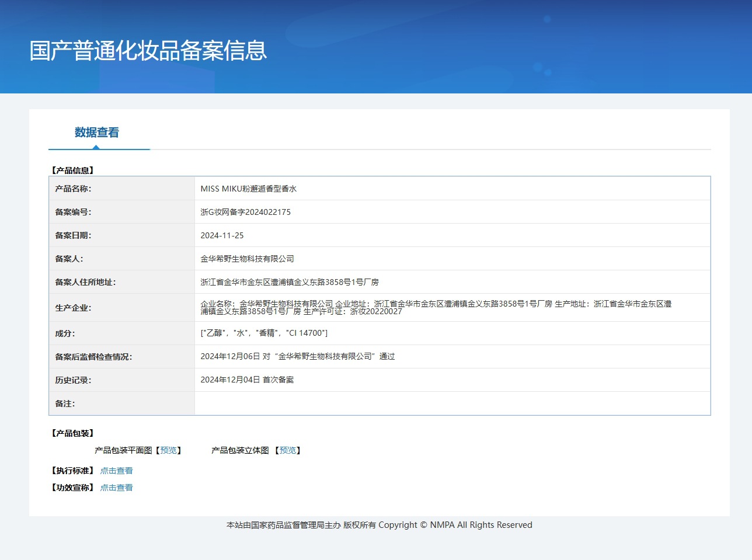Open 点击查看 link for 功效宣称
The image size is (752, 560).
coord(117,488)
